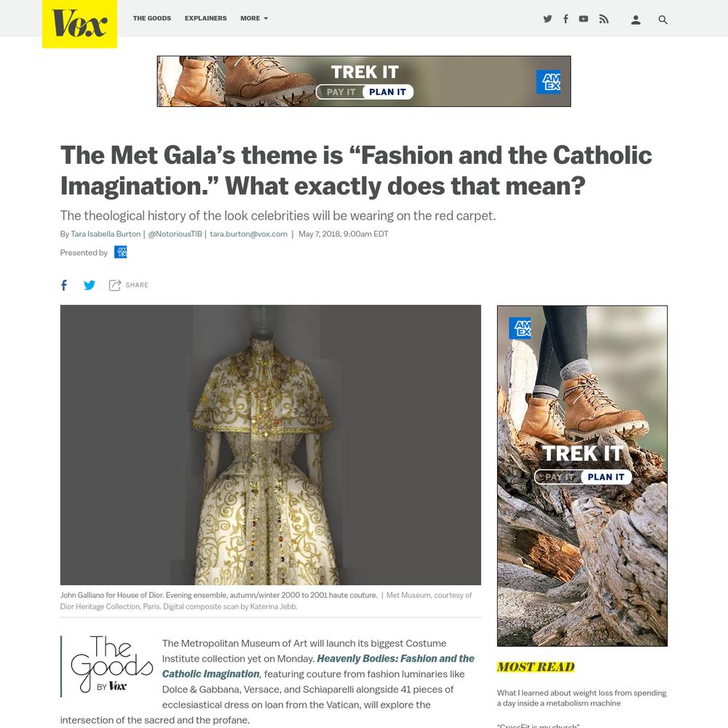Screen dimensions: 728x728
Task: Open site search magnifier icon
Action: 663,20
